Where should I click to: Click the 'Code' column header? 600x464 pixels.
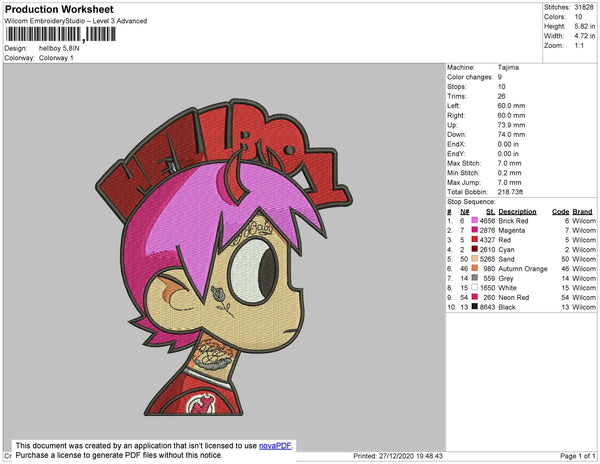coord(561,212)
